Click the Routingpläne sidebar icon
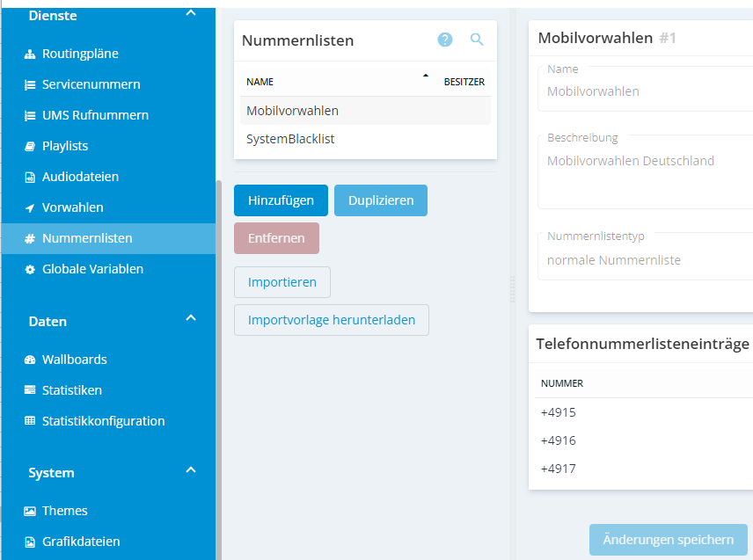Viewport: 753px width, 560px height. pos(30,55)
